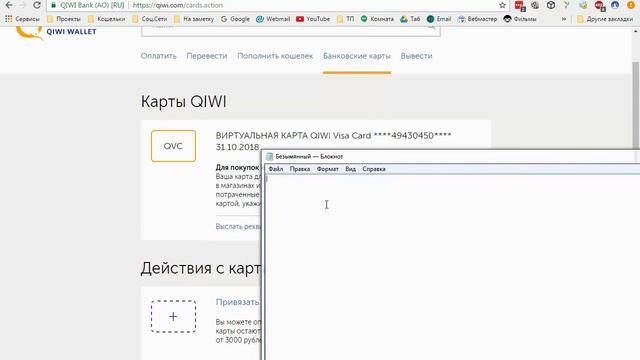
Task: Open the ТП bookmarks folder
Action: click(346, 19)
